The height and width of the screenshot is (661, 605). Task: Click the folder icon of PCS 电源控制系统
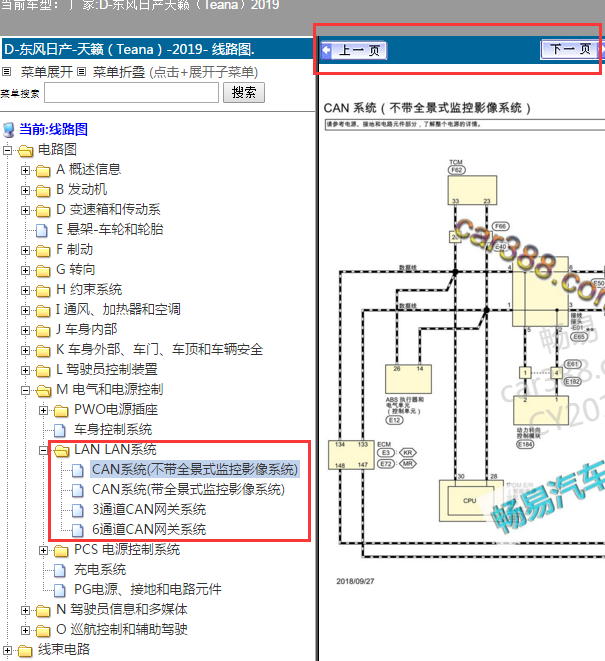tap(61, 551)
